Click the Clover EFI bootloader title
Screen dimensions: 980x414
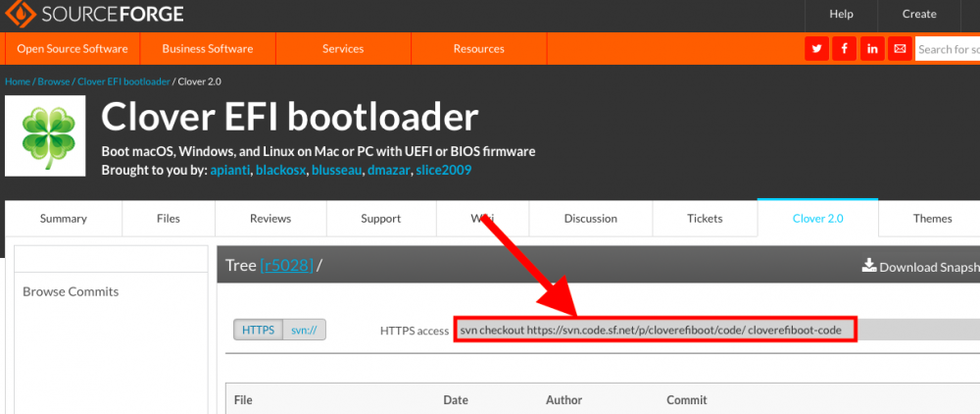tap(290, 118)
